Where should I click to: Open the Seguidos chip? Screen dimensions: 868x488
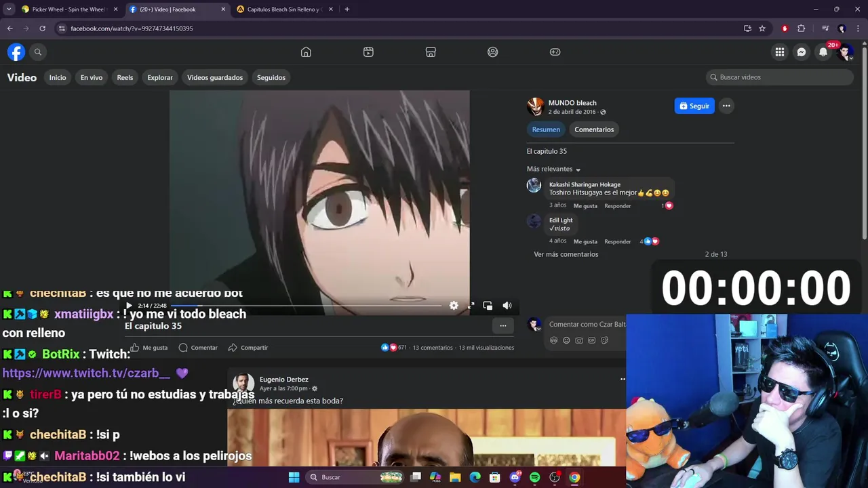pos(271,77)
